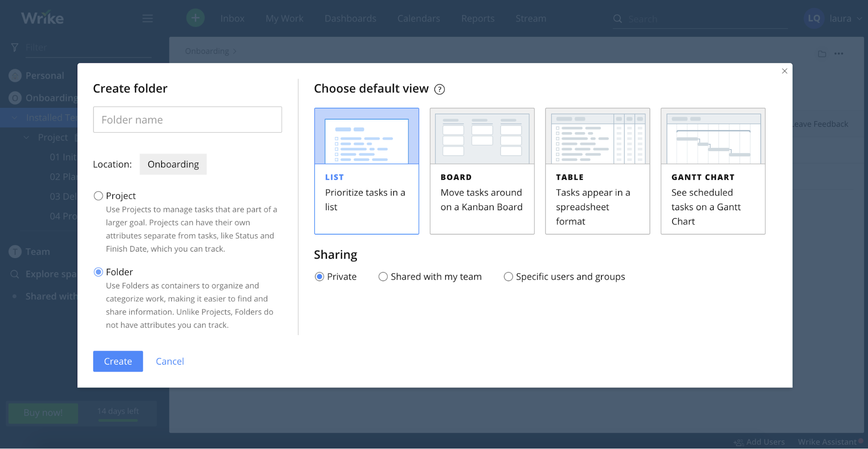Screen dimensions: 868x449
Task: Click the Filter input in sidebar
Action: click(88, 47)
